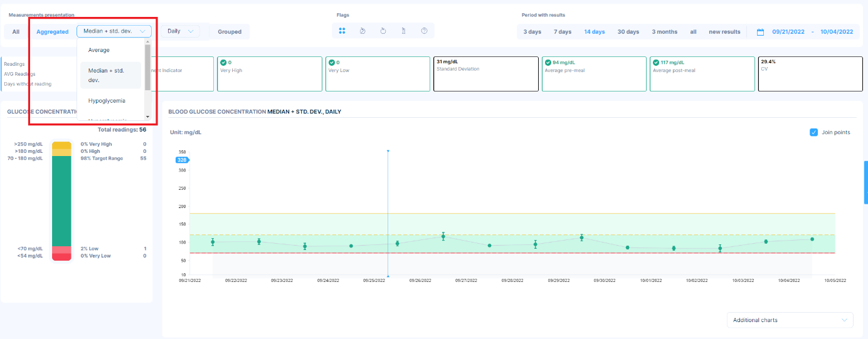Expand the Additional charts dropdown
The height and width of the screenshot is (339, 868).
pos(790,320)
